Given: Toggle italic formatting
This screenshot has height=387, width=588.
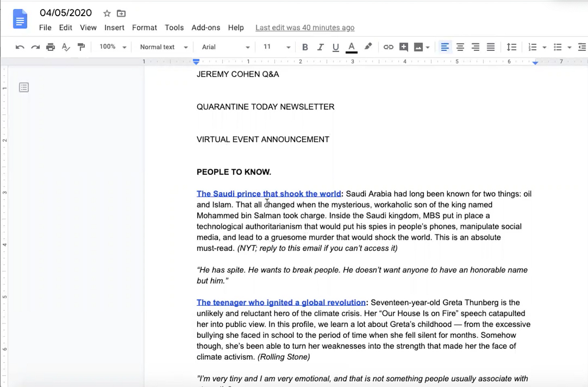Looking at the screenshot, I should (320, 47).
